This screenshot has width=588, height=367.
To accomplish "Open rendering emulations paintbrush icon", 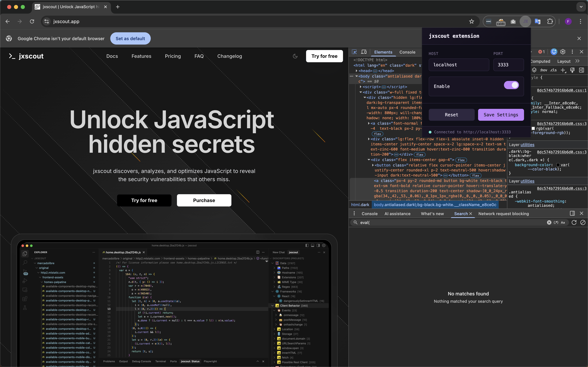I will point(572,70).
